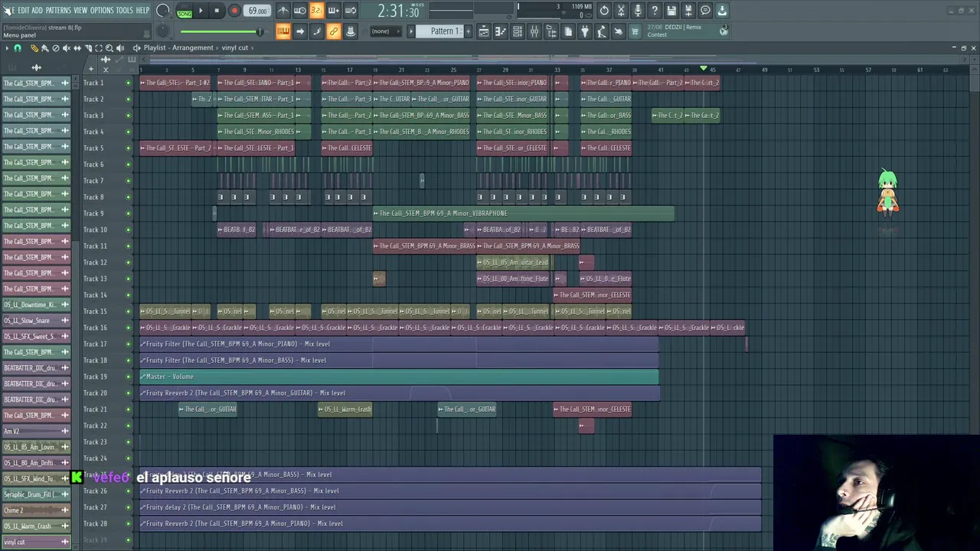Open the playlist window icon
The image size is (980, 551).
(484, 31)
